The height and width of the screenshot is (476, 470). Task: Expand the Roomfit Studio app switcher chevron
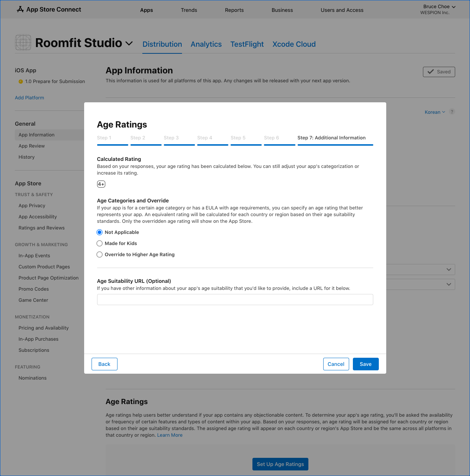[x=129, y=43]
